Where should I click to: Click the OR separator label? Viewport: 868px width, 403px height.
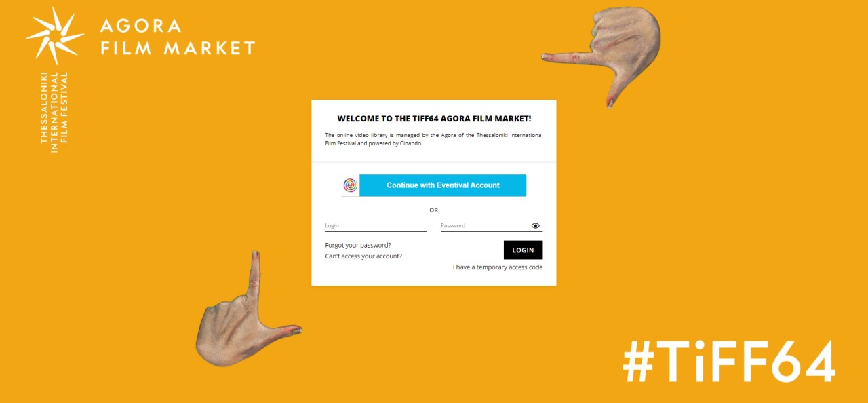click(434, 210)
